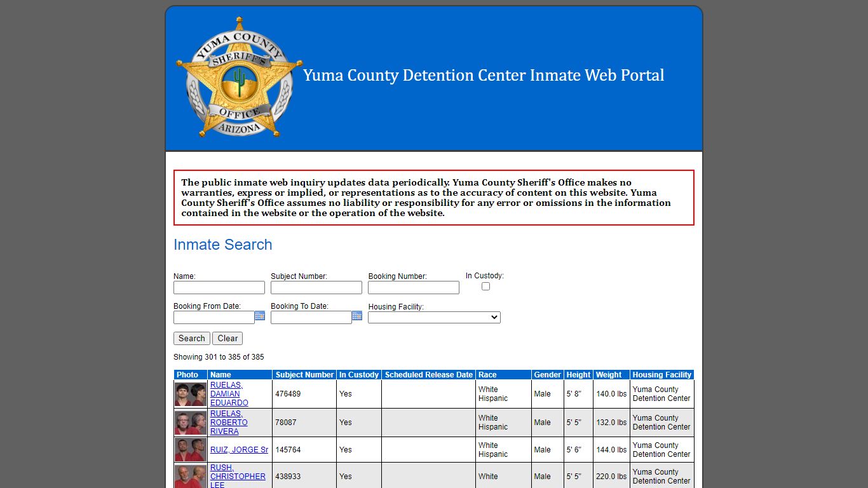Click the Booking To Date text field

click(x=311, y=318)
